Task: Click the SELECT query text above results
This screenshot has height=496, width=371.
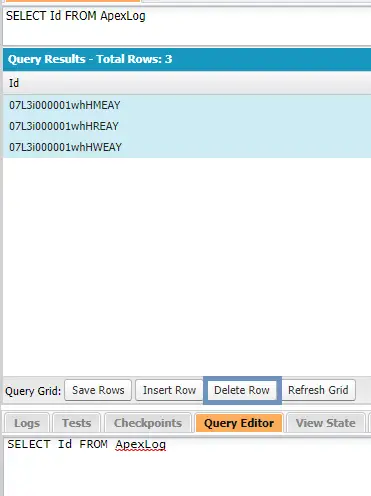Action: click(x=76, y=16)
